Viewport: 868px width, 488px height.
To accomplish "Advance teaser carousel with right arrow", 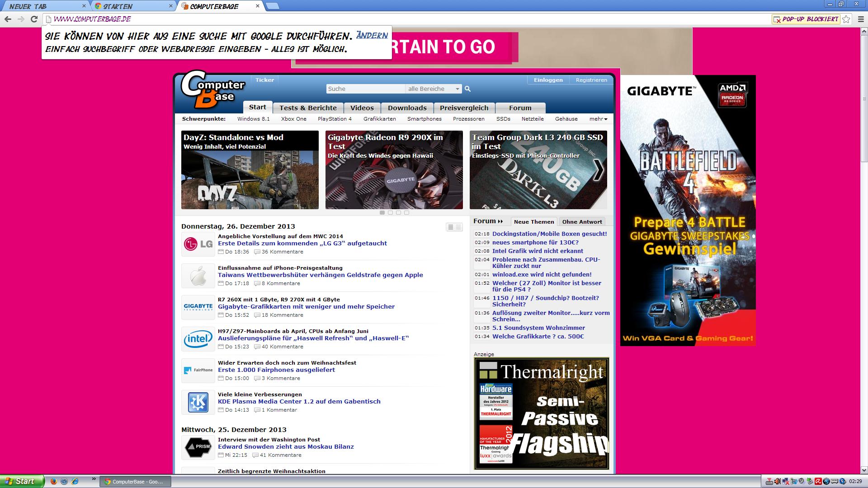I will [598, 170].
